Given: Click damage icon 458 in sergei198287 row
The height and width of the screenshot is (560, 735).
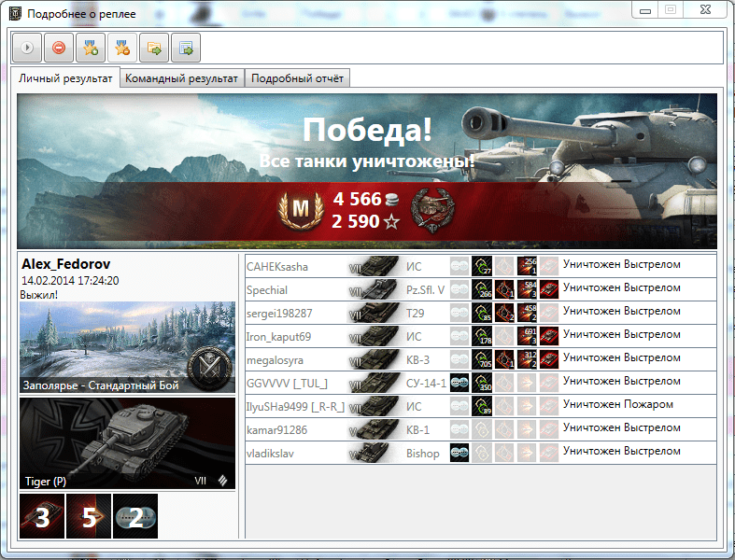Looking at the screenshot, I should (527, 313).
